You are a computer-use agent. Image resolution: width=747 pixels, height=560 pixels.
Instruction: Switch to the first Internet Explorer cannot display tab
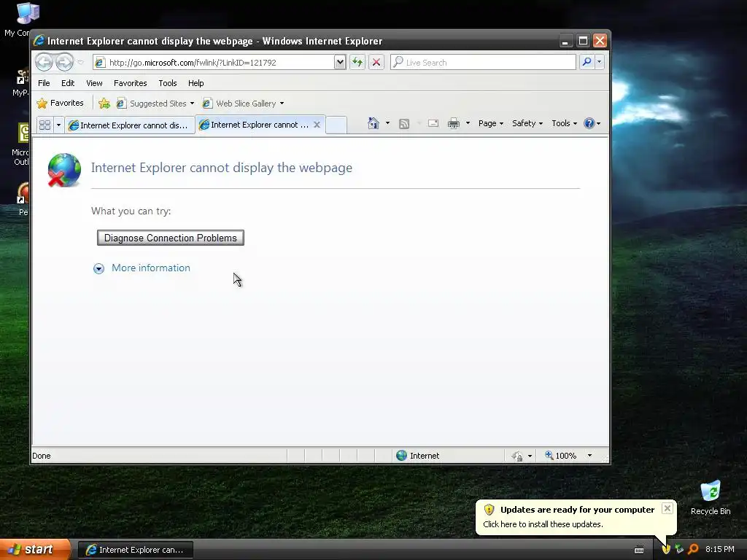click(130, 125)
